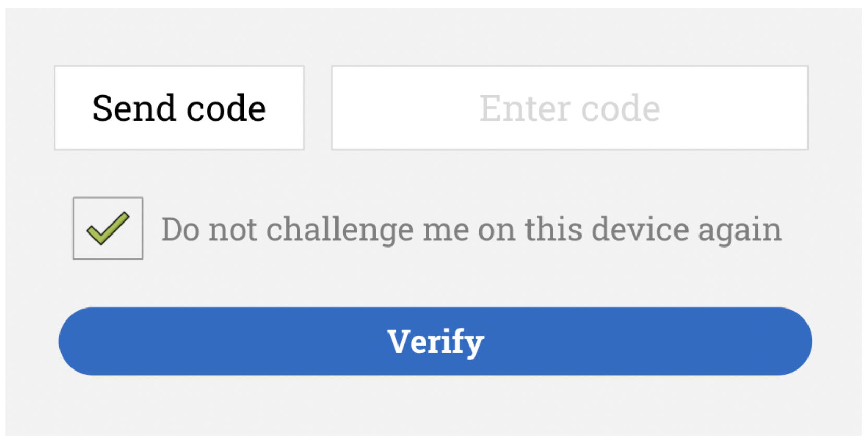Click the Send code button
Viewport: 868px width, 444px height.
tap(179, 108)
